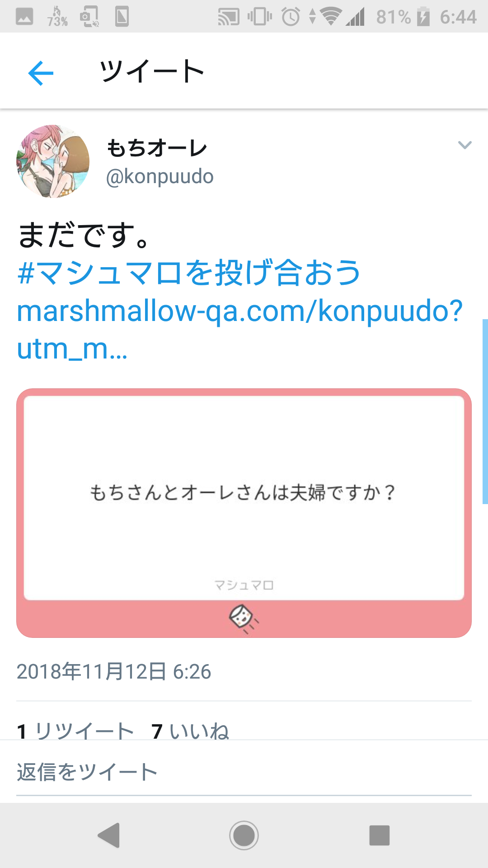Viewport: 488px width, 868px height.
Task: Click the blue scrollbar indicator
Action: click(485, 411)
